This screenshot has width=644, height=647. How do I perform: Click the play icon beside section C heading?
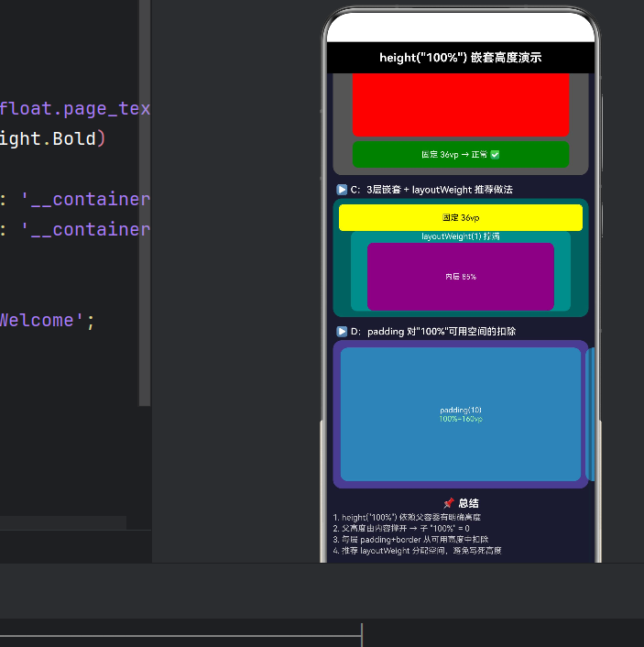tap(342, 190)
